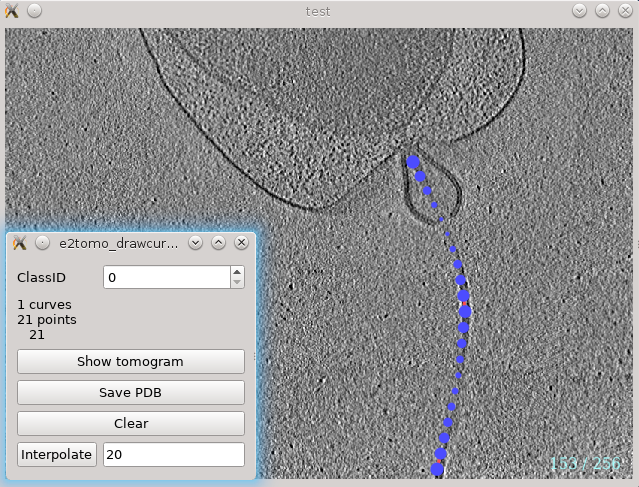Click round sticky button in test title bar
The image size is (639, 487).
tap(34, 11)
